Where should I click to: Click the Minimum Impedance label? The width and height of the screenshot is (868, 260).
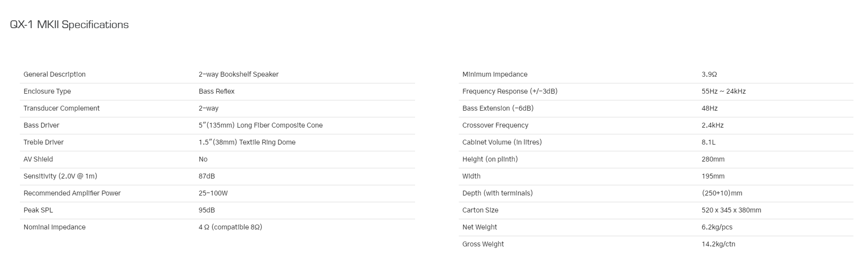click(495, 74)
